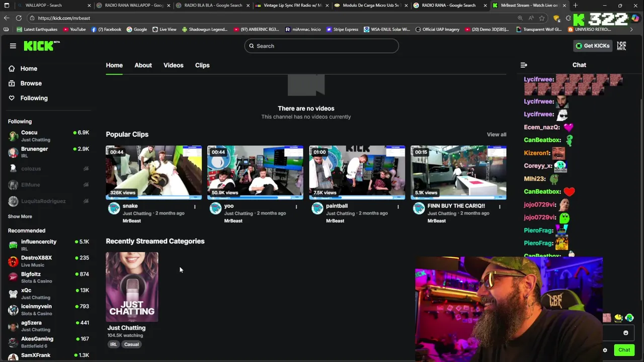Image resolution: width=644 pixels, height=362 pixels.
Task: Bookmark this page with star icon
Action: point(542,18)
